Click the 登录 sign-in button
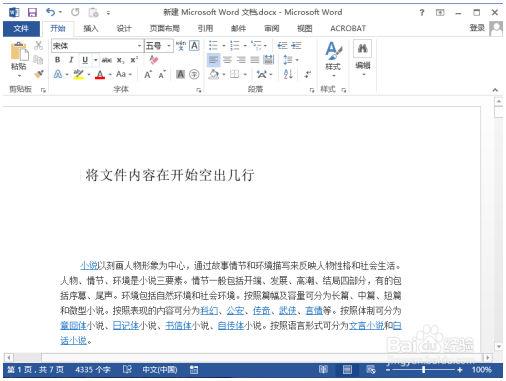This screenshot has height=381, width=506. tap(477, 28)
